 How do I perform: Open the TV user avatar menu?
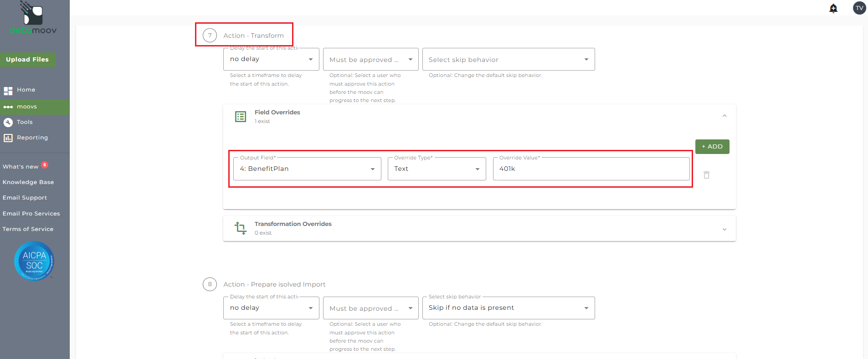pyautogui.click(x=859, y=8)
